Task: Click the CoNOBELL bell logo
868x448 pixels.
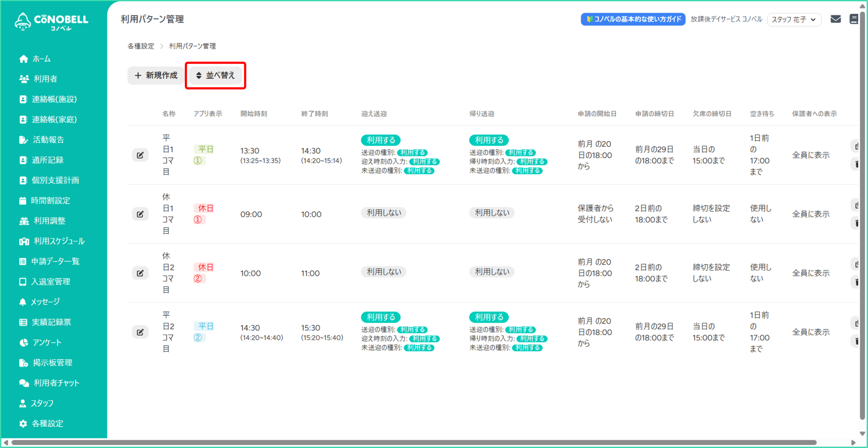Action: pos(23,21)
